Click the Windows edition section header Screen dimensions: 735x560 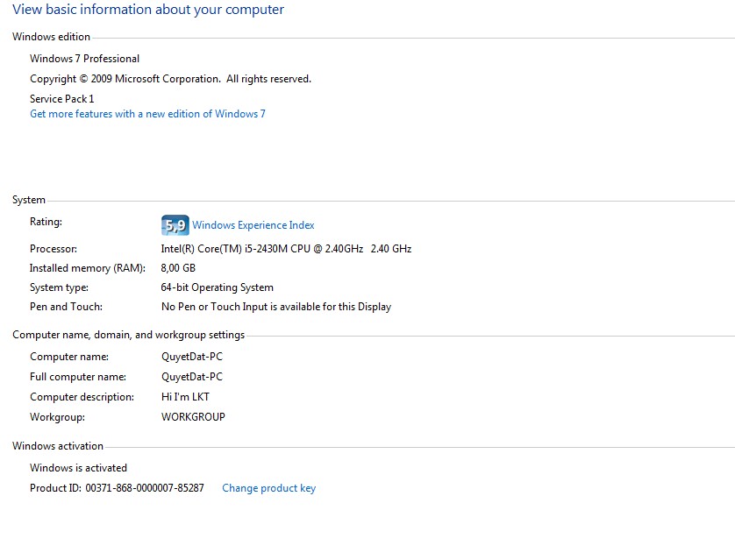51,37
